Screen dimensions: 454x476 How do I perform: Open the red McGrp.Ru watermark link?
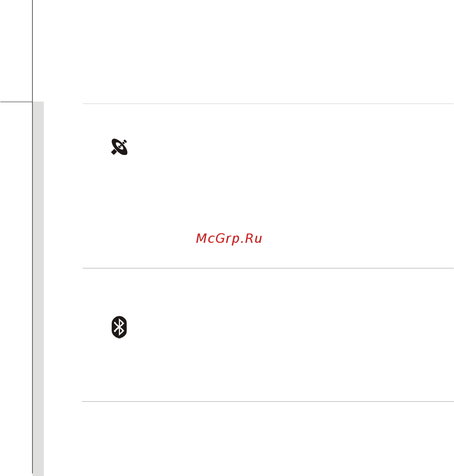(229, 239)
